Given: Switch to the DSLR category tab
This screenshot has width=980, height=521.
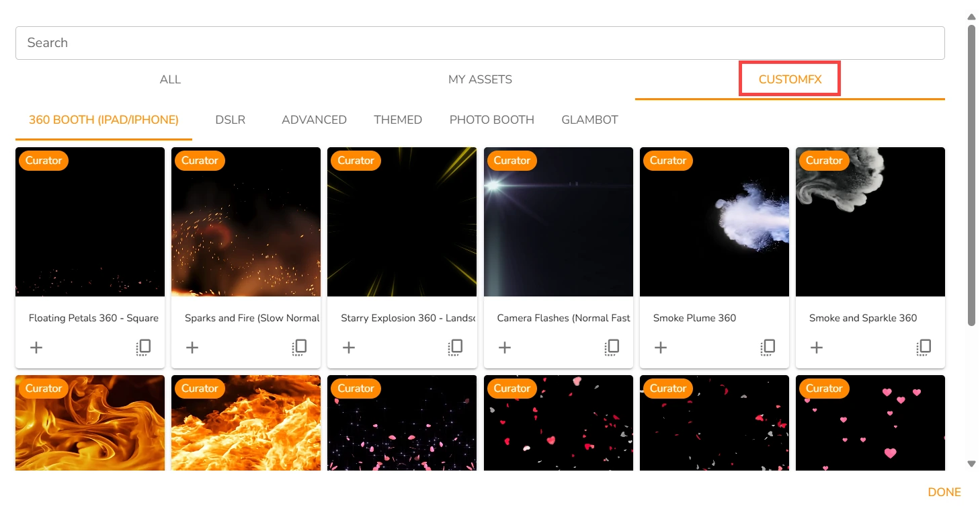Looking at the screenshot, I should 230,120.
